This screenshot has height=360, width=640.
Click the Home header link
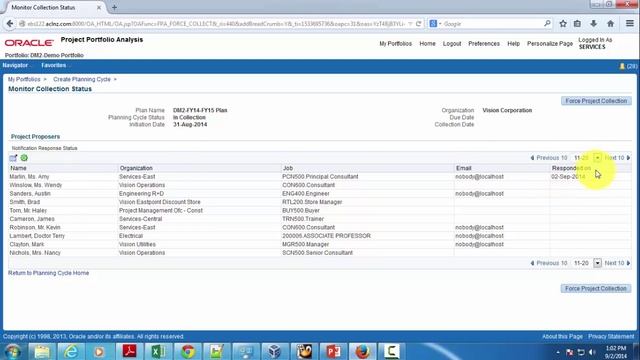pos(427,44)
